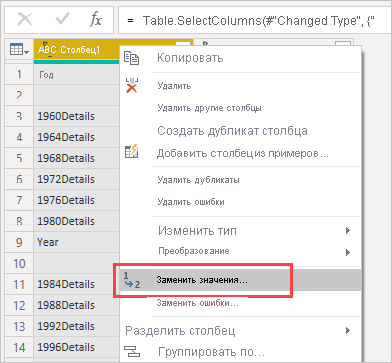The width and height of the screenshot is (392, 363).
Task: Click row number 14 header
Action: point(19,347)
